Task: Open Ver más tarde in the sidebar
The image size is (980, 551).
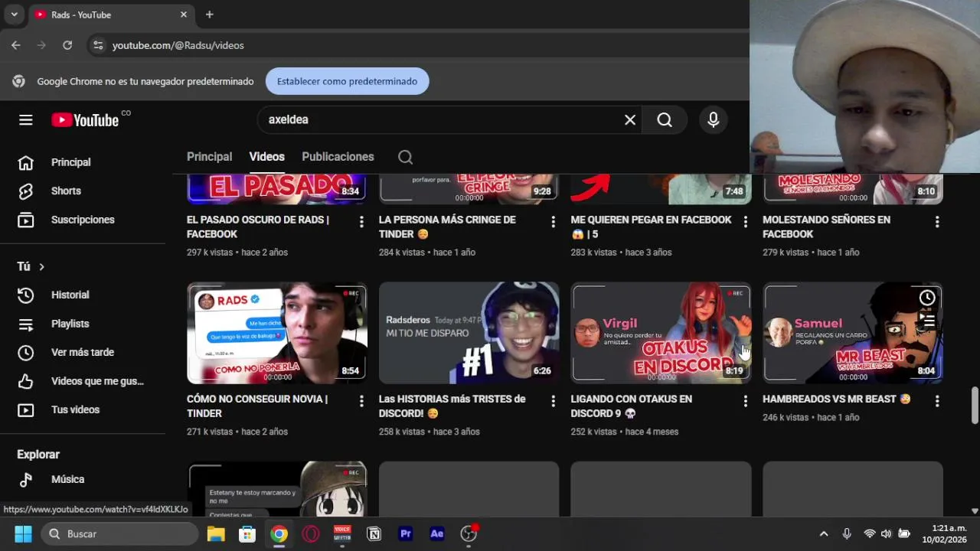Action: point(83,352)
